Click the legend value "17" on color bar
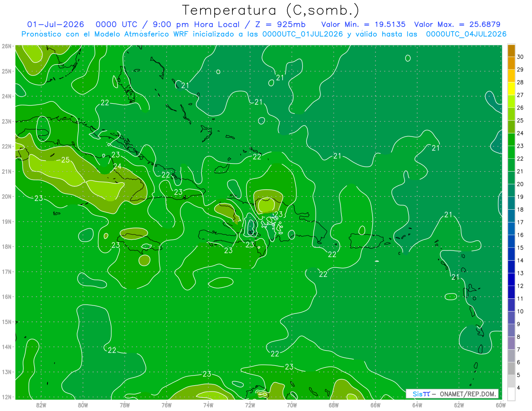Image resolution: width=532 pixels, height=411 pixels. [x=520, y=222]
